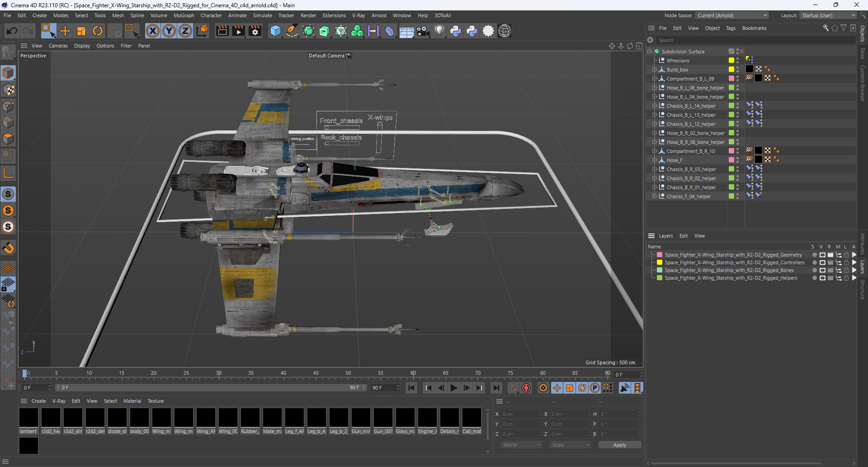Click the Autokeying button
This screenshot has width=868, height=467.
pyautogui.click(x=526, y=388)
